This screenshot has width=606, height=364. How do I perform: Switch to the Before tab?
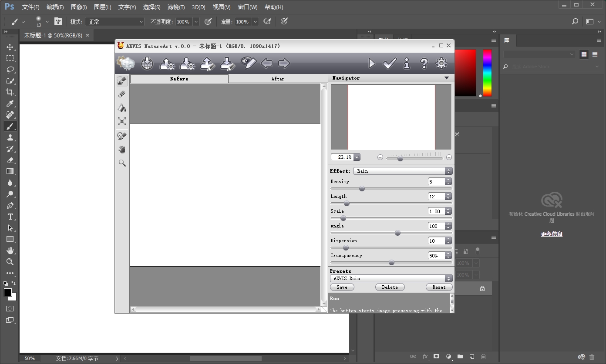tap(179, 79)
